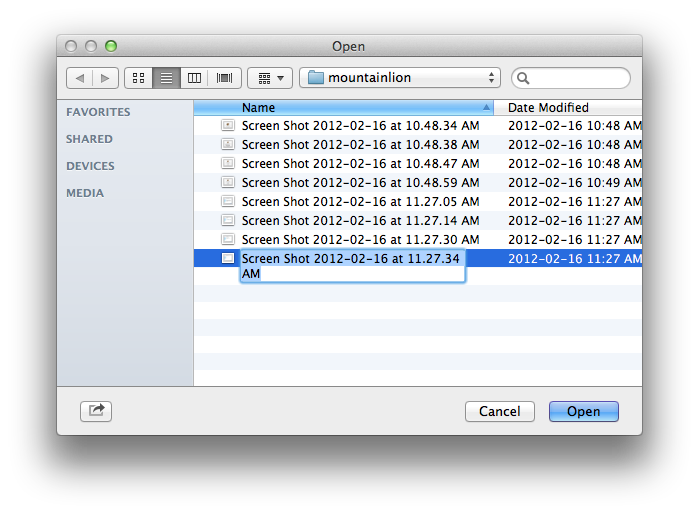Click file icon for 11.27.14 AM screenshot
Viewport: 699px width, 514px height.
pos(228,220)
